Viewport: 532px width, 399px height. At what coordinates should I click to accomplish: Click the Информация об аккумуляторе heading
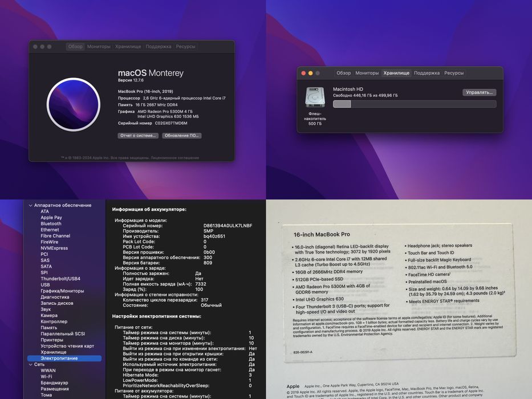(x=149, y=210)
